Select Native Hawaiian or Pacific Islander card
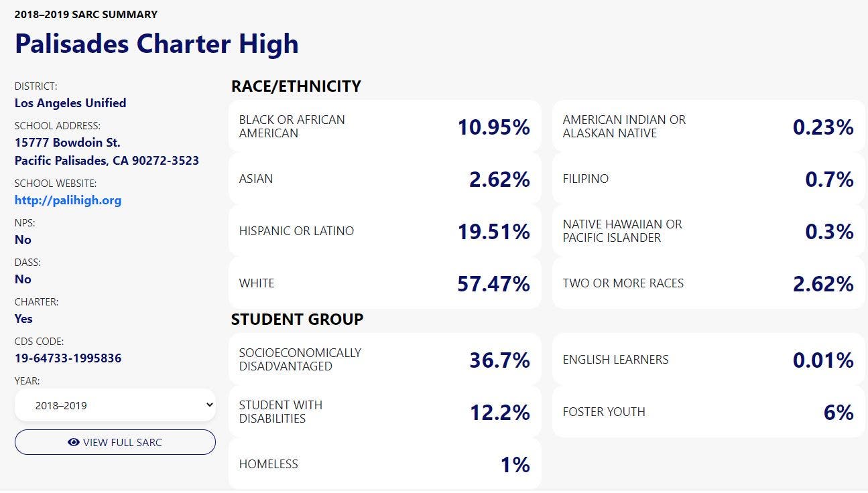The width and height of the screenshot is (868, 493). [708, 231]
